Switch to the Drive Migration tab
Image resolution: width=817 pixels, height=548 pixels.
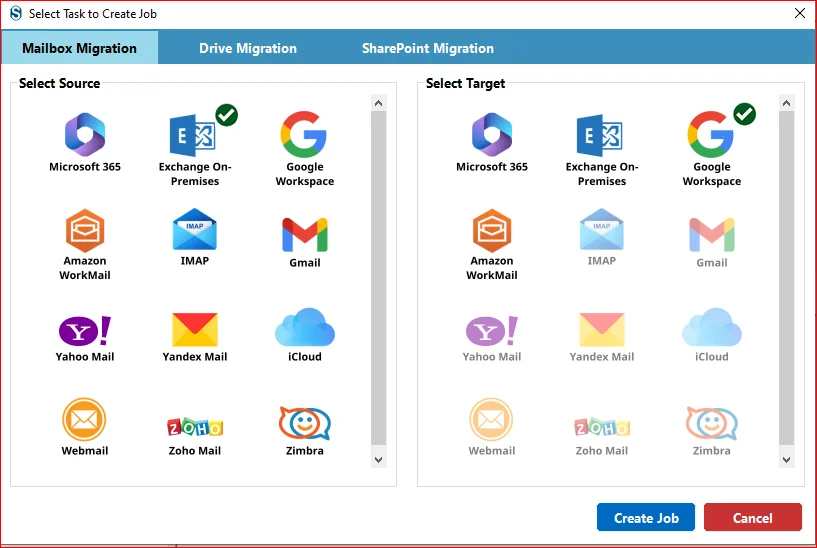click(247, 48)
